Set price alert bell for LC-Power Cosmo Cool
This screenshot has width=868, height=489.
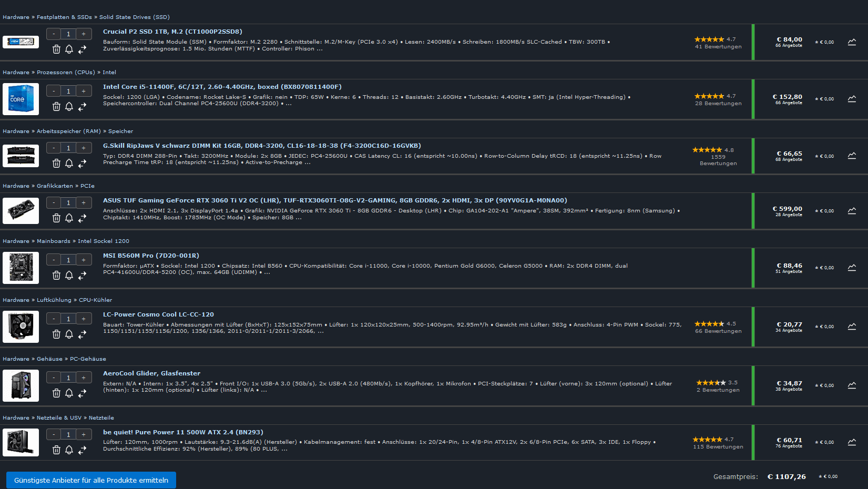coord(69,334)
